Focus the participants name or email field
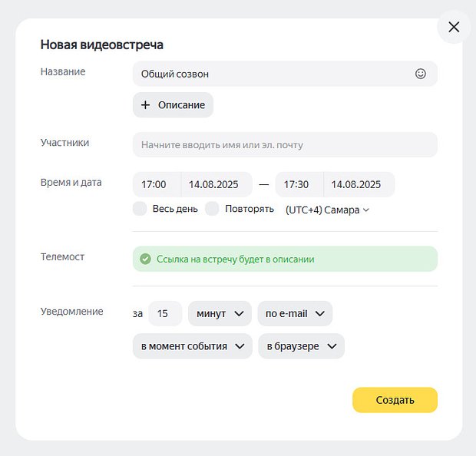The height and width of the screenshot is (456, 476). (x=285, y=145)
